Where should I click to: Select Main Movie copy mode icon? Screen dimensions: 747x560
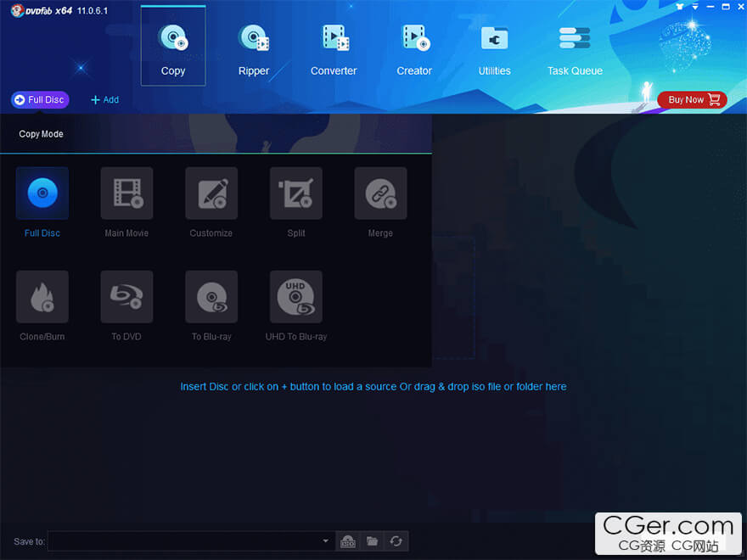[x=126, y=193]
